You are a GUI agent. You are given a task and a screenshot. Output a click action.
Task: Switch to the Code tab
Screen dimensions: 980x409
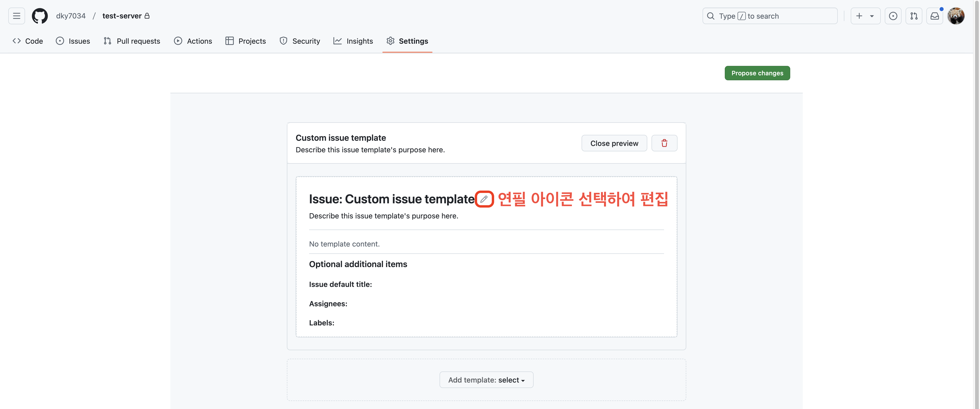(x=28, y=41)
